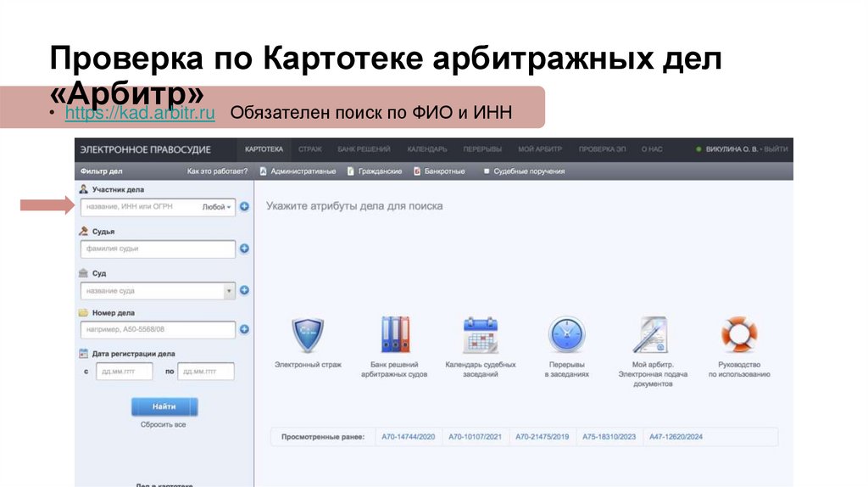Open recently viewed case А70-14744/2020
The image size is (868, 487).
(x=409, y=437)
